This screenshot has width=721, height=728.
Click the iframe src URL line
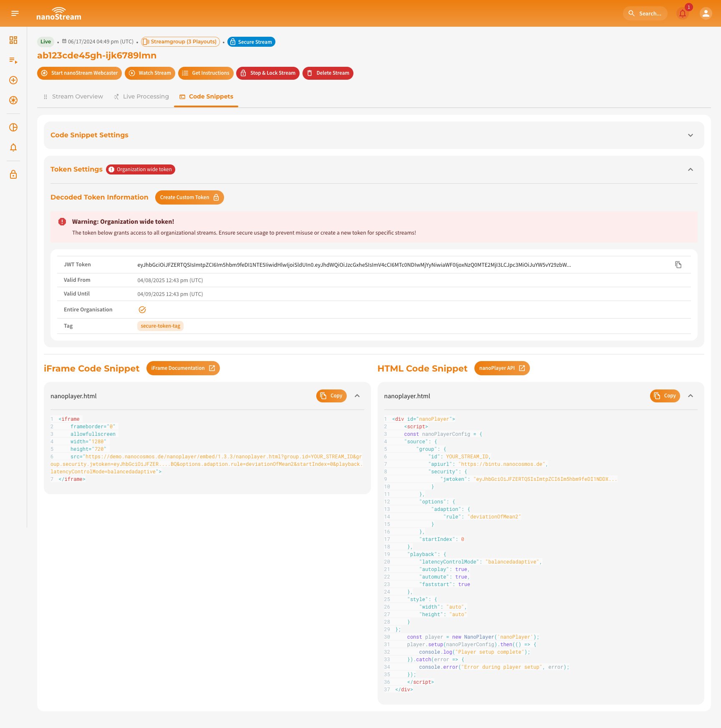[207, 464]
